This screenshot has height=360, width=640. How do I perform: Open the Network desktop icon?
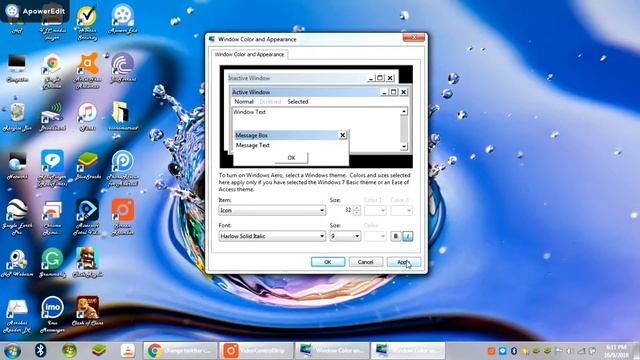pyautogui.click(x=17, y=166)
